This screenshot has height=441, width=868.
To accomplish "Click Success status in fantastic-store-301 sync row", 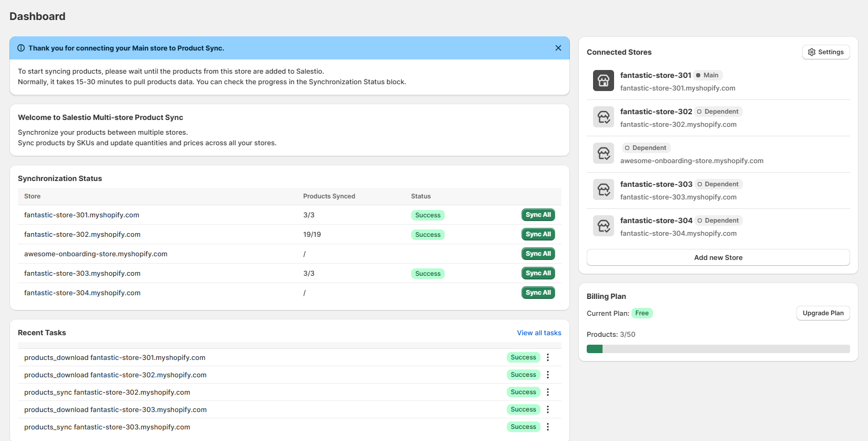I will click(428, 215).
